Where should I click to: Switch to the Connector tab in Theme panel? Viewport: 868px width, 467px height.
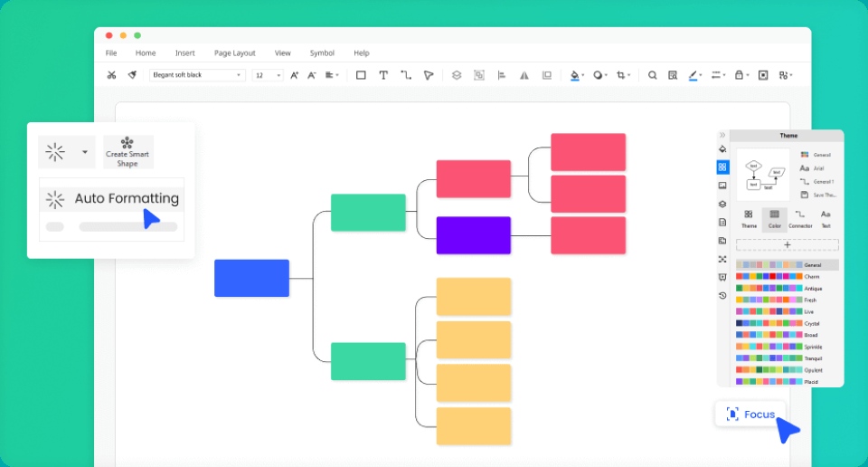click(x=800, y=218)
